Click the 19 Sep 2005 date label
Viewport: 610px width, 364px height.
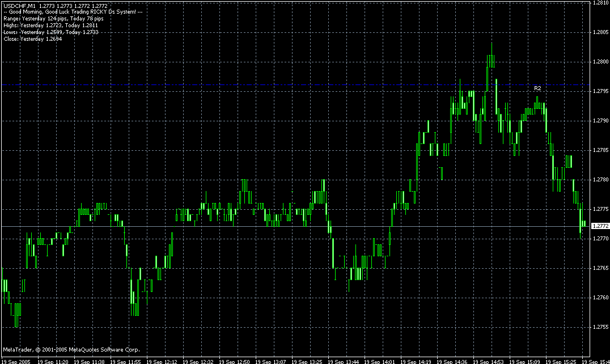point(16,361)
